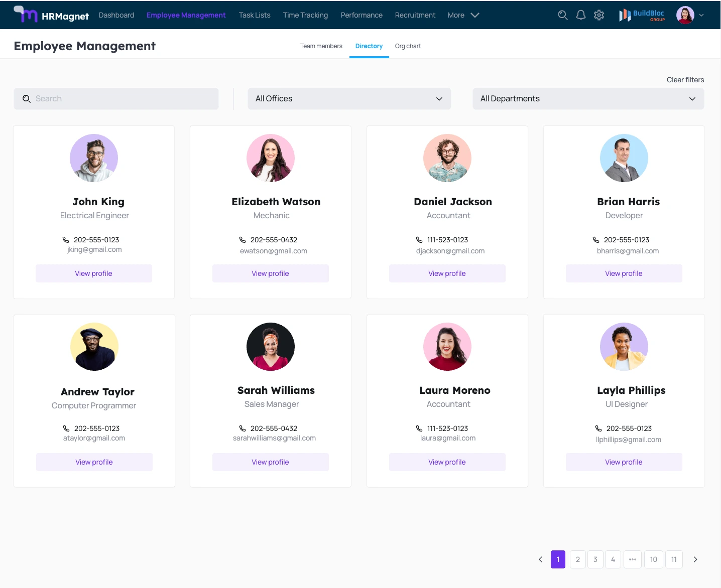721x588 pixels.
Task: View Brian Harris's profile
Action: point(624,273)
